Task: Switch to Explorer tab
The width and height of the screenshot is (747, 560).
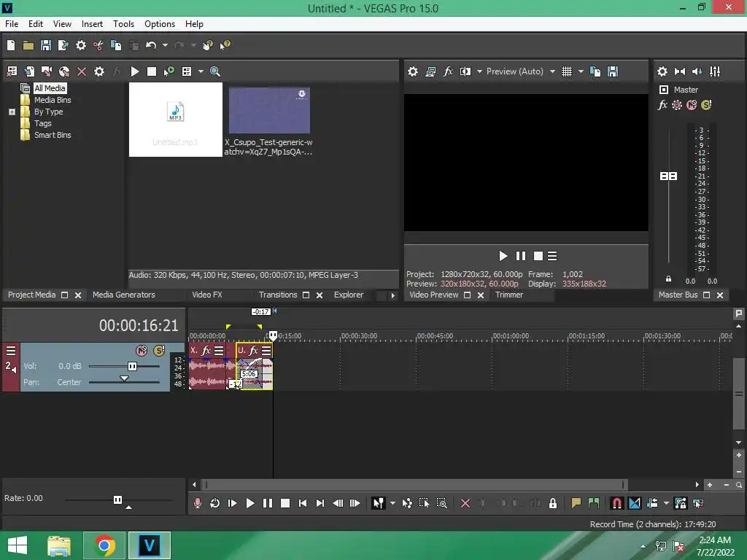Action: click(348, 295)
